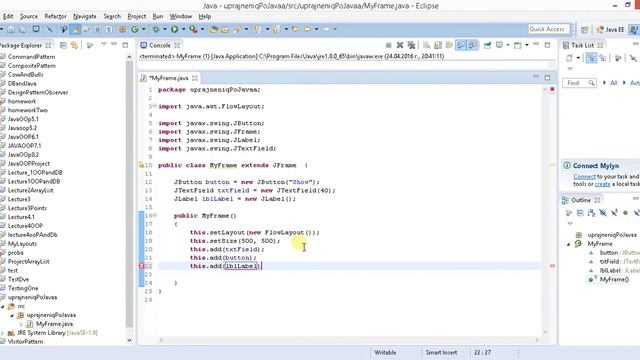The image size is (640, 360).
Task: Click the Find field in Task List
Action: tap(579, 83)
